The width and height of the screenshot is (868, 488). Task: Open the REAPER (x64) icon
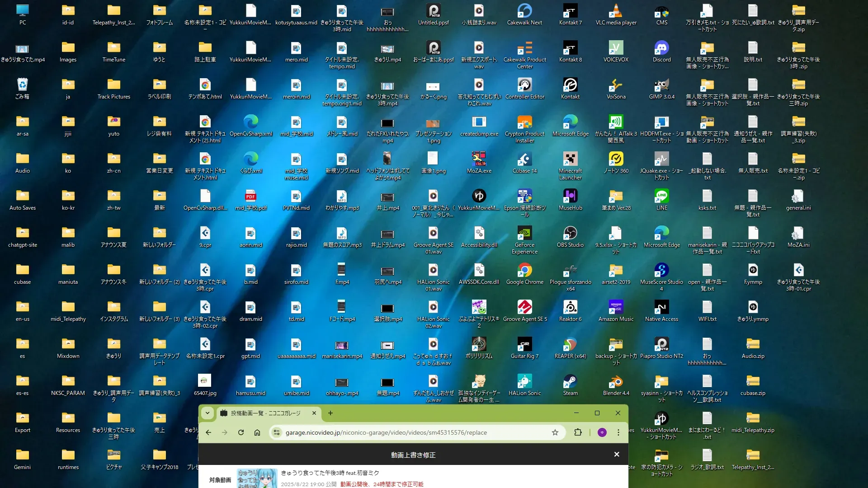570,344
